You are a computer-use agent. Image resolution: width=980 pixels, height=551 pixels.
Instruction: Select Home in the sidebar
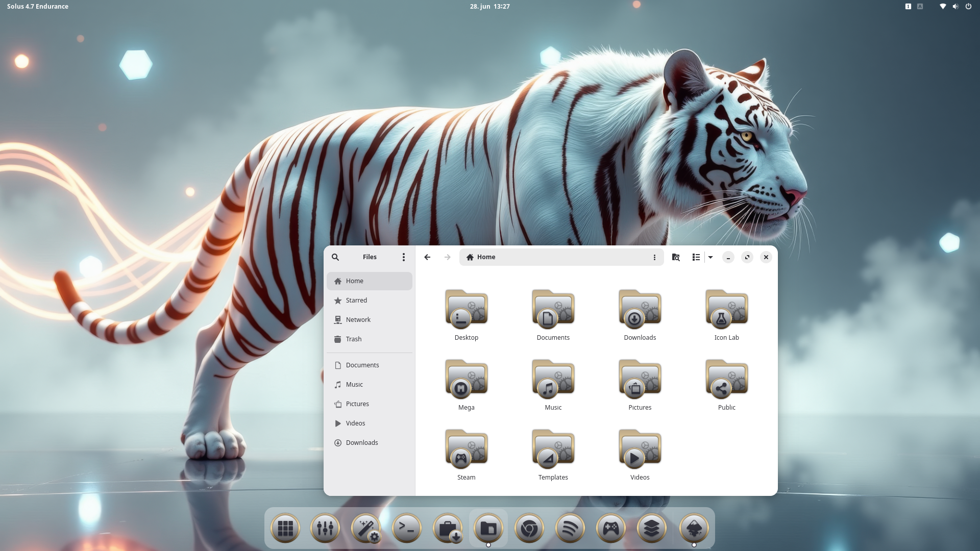[x=370, y=281]
